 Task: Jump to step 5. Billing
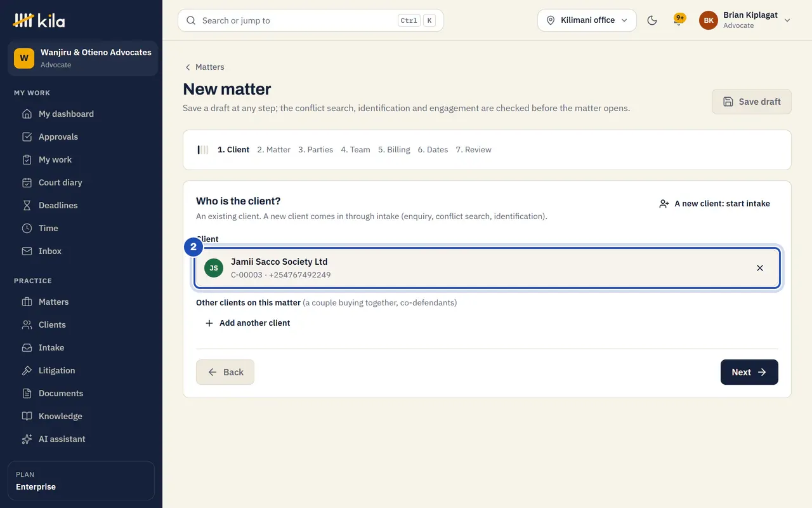pyautogui.click(x=394, y=150)
